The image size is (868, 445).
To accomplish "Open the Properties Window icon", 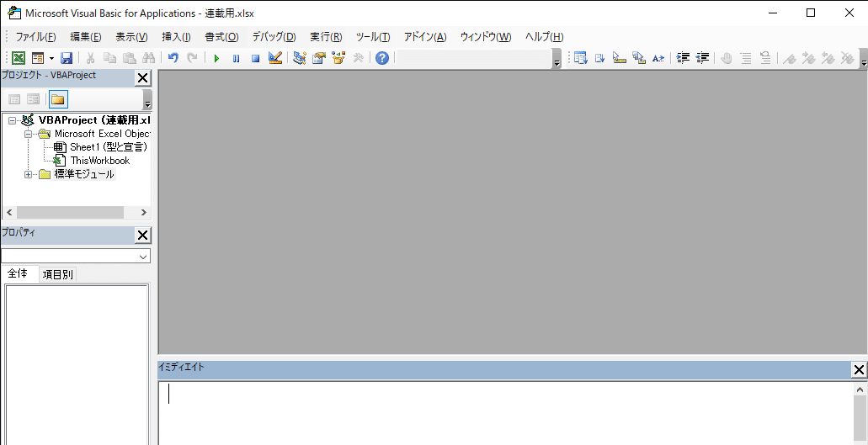I will pos(319,58).
